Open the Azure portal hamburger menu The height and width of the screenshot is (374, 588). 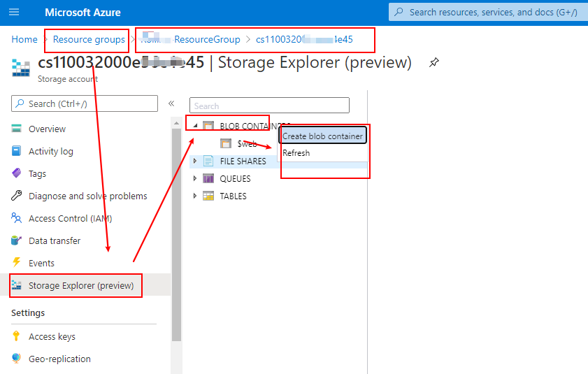tap(14, 12)
